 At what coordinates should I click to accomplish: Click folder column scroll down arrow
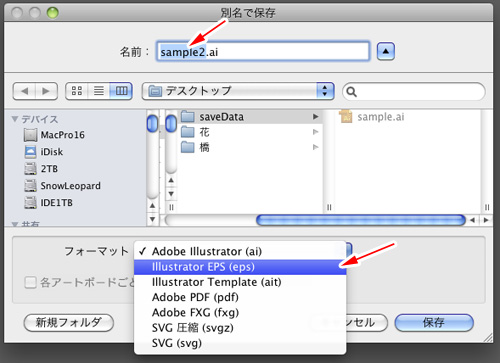(171, 194)
